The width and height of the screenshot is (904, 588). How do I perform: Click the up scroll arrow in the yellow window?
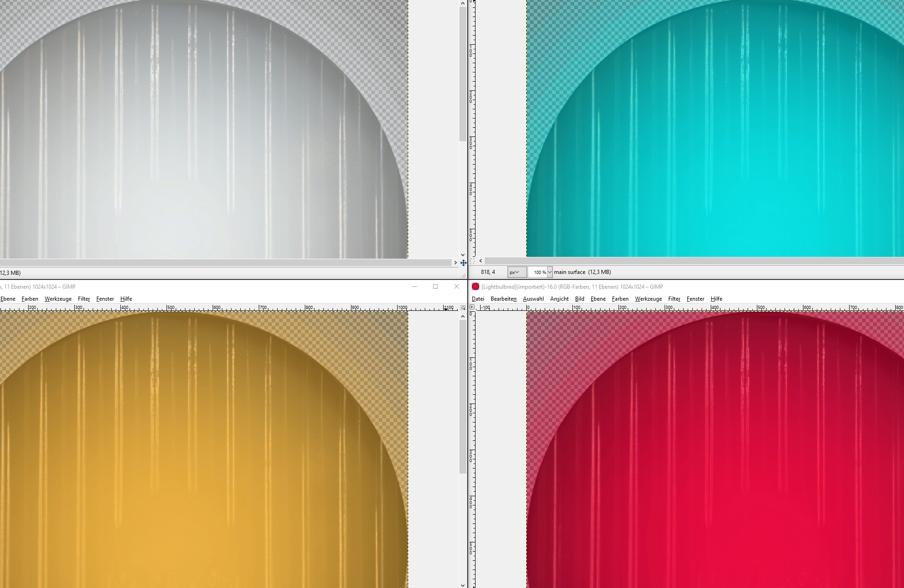point(463,316)
